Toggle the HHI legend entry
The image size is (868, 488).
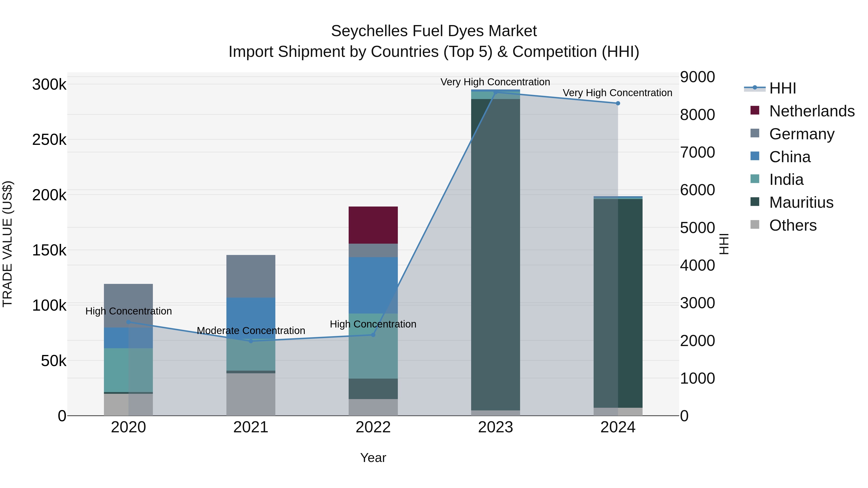coord(770,88)
